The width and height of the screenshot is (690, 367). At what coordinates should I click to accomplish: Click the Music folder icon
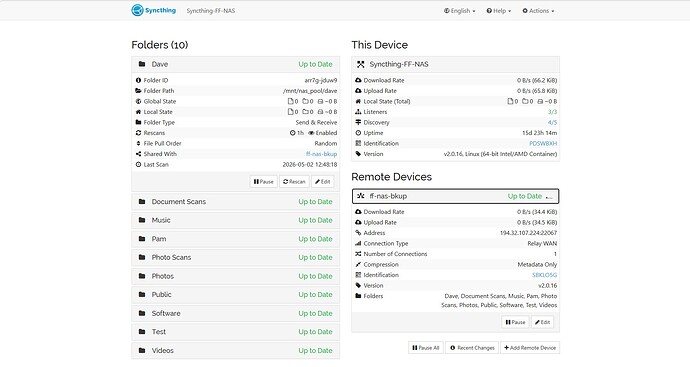[142, 220]
